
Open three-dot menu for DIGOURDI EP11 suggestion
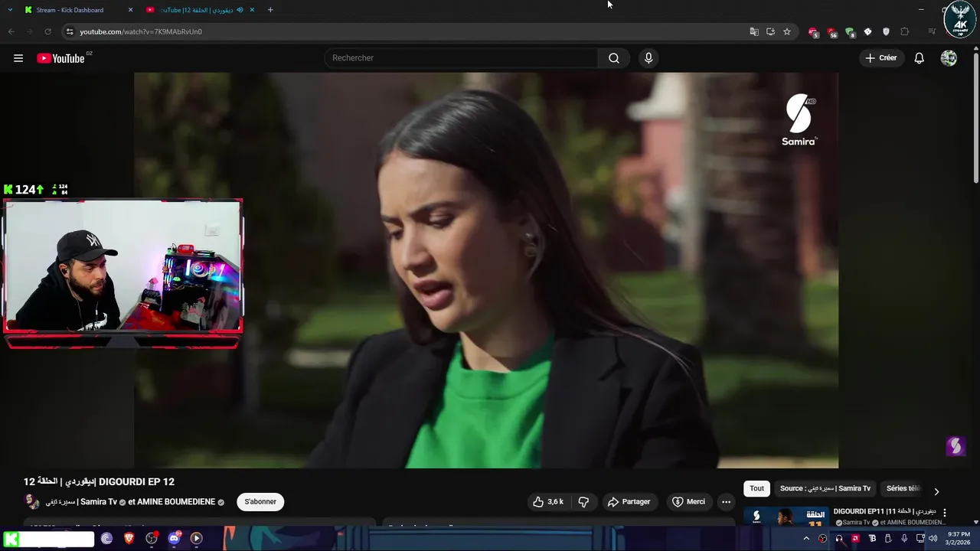(944, 513)
